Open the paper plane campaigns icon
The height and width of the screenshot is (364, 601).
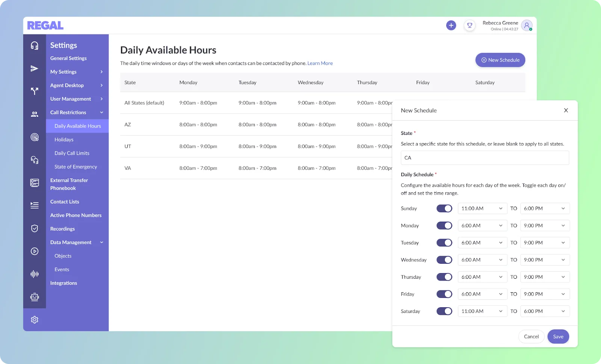[x=35, y=68]
